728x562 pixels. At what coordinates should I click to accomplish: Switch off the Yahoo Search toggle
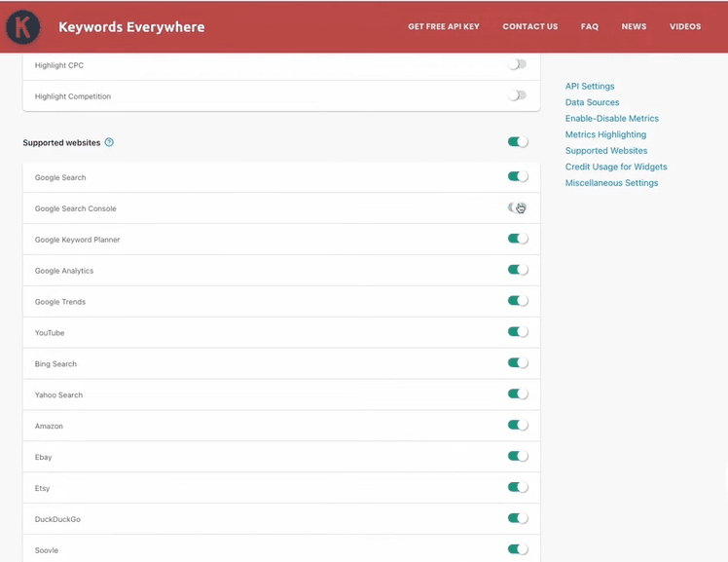518,394
